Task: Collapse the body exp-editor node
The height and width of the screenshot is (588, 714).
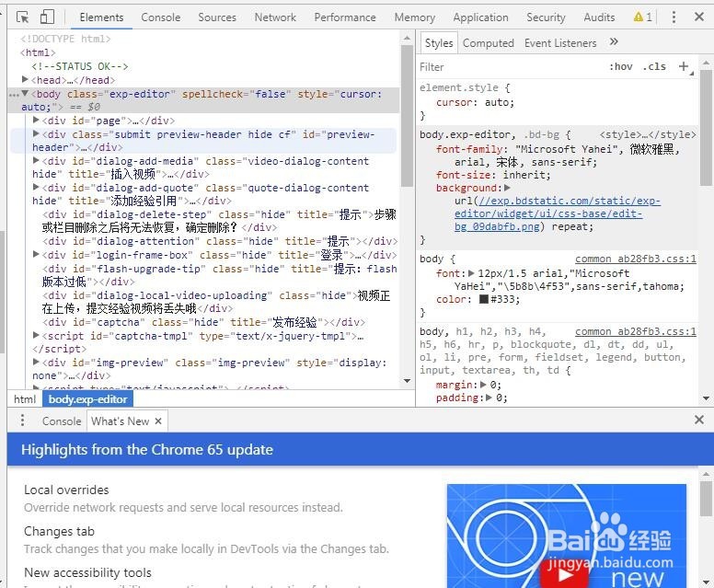Action: pos(25,93)
